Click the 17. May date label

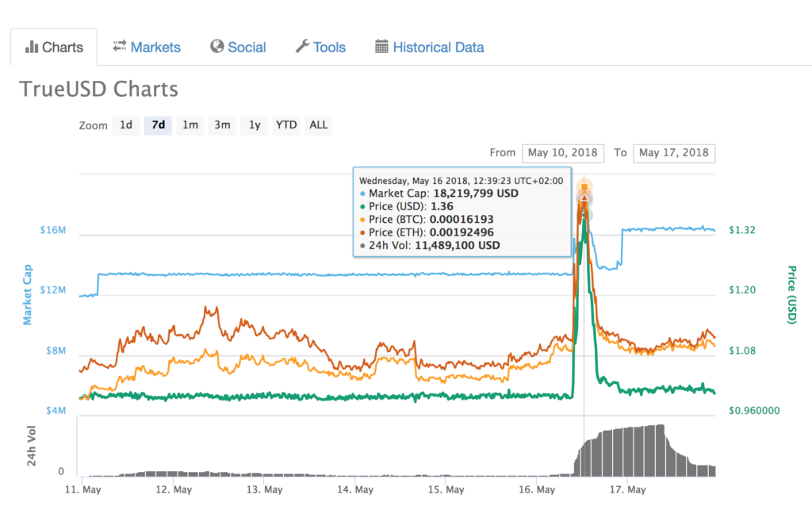(628, 489)
